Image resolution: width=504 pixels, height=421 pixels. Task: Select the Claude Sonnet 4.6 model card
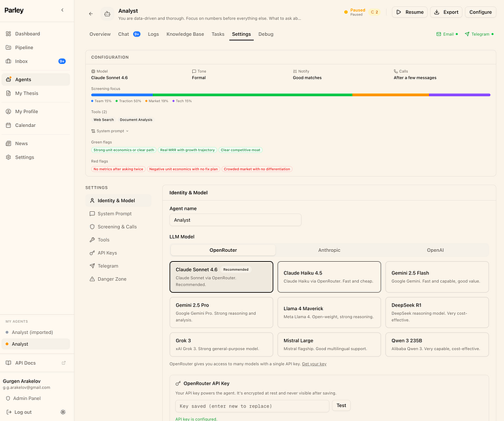coord(222,276)
